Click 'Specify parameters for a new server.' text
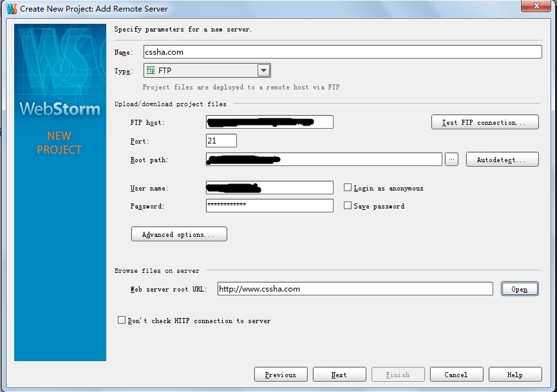 click(183, 30)
